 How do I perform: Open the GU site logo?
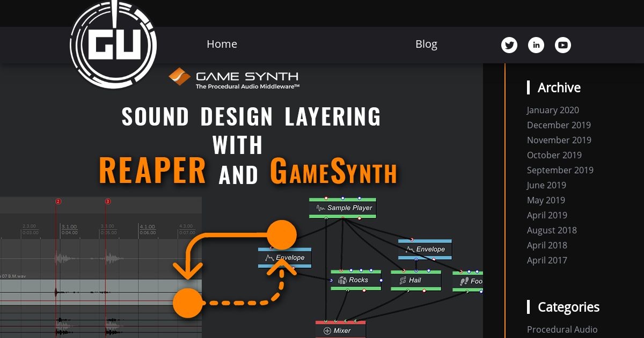click(114, 45)
